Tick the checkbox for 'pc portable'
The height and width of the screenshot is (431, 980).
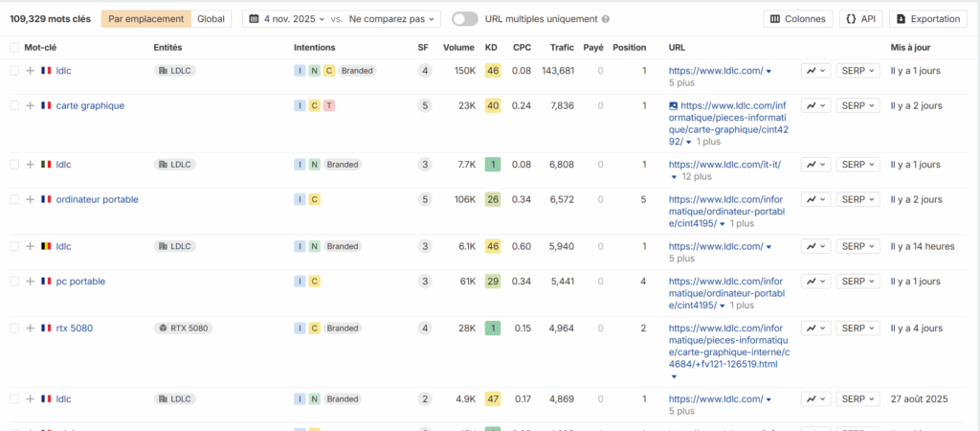pyautogui.click(x=14, y=282)
